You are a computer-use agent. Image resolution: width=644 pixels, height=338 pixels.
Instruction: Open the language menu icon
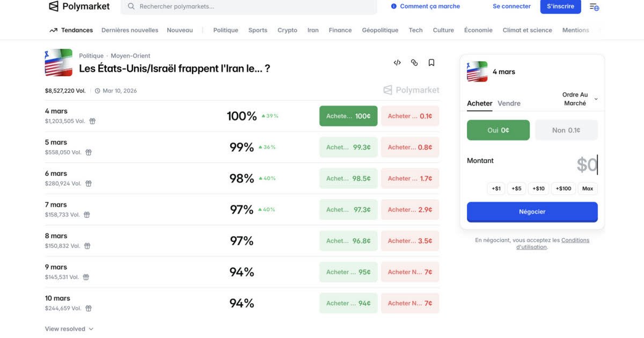point(594,7)
